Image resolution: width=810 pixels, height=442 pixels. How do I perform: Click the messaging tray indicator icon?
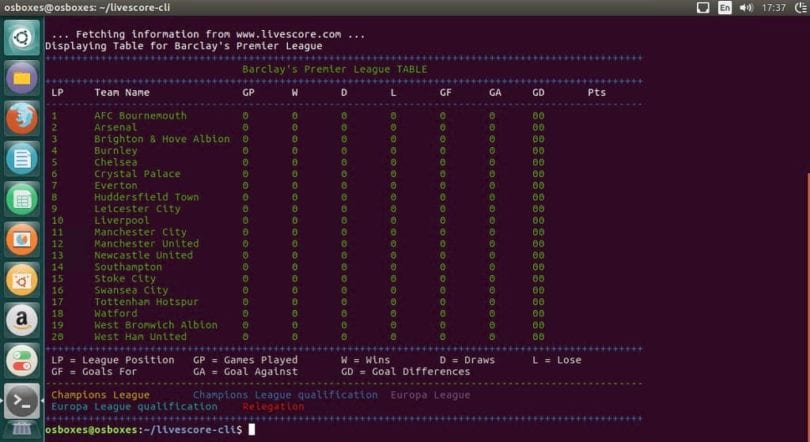click(x=703, y=7)
